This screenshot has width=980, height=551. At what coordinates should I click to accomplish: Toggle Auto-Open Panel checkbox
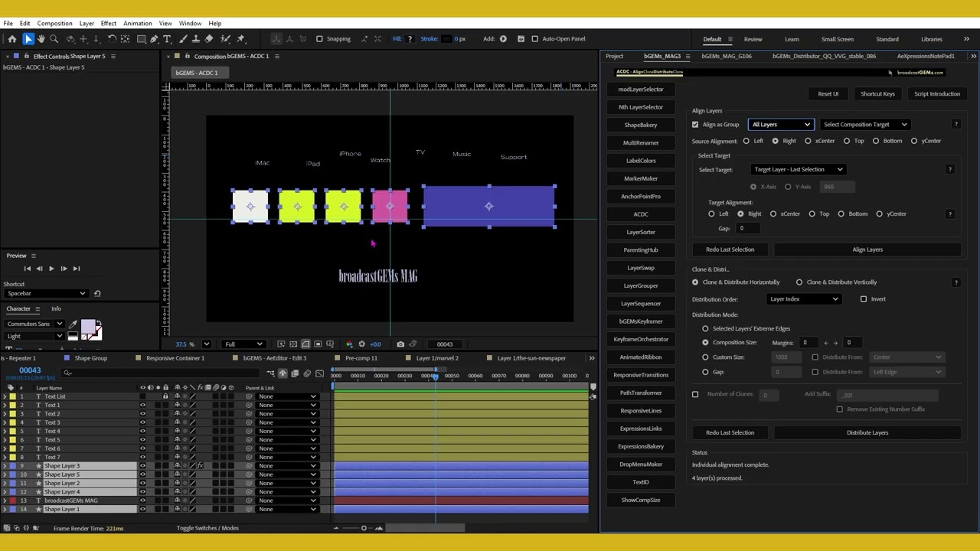[534, 39]
